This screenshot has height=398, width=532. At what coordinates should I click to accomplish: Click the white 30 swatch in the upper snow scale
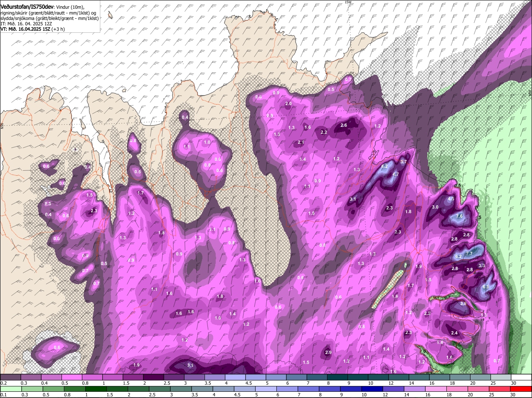tap(522, 377)
